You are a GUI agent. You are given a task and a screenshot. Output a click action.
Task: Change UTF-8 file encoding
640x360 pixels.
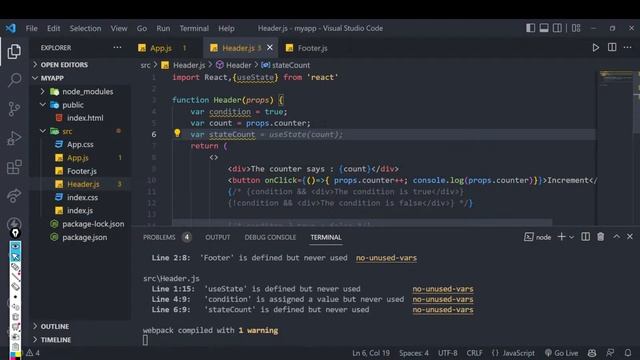[447, 353]
